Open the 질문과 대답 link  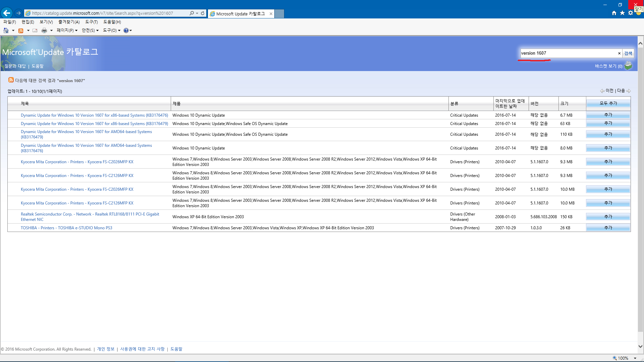tap(15, 66)
